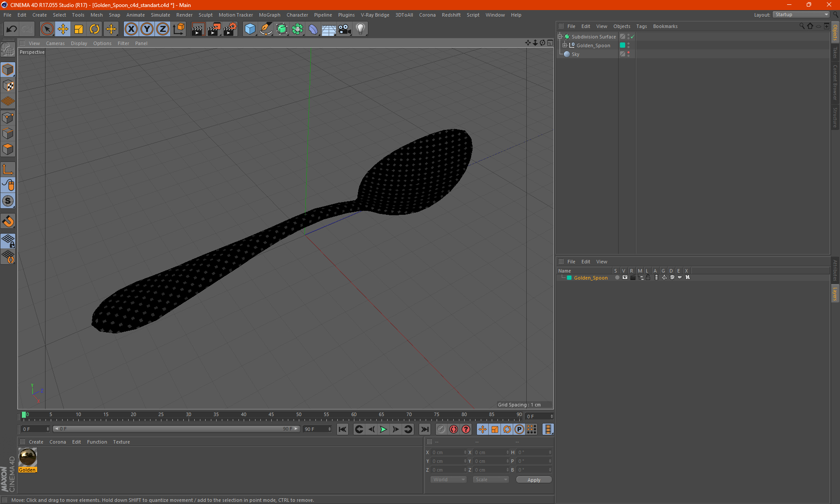Toggle Position keyframe recording button
840x504 pixels.
pyautogui.click(x=482, y=429)
